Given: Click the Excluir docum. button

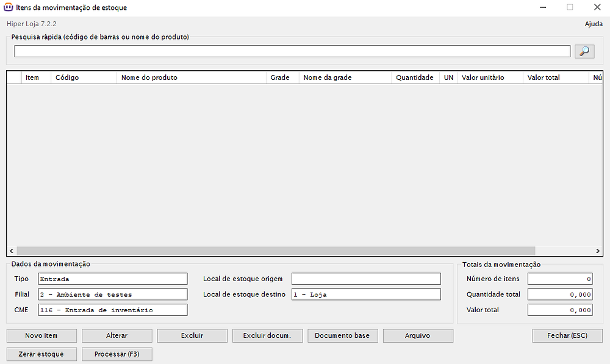Looking at the screenshot, I should click(x=267, y=335).
